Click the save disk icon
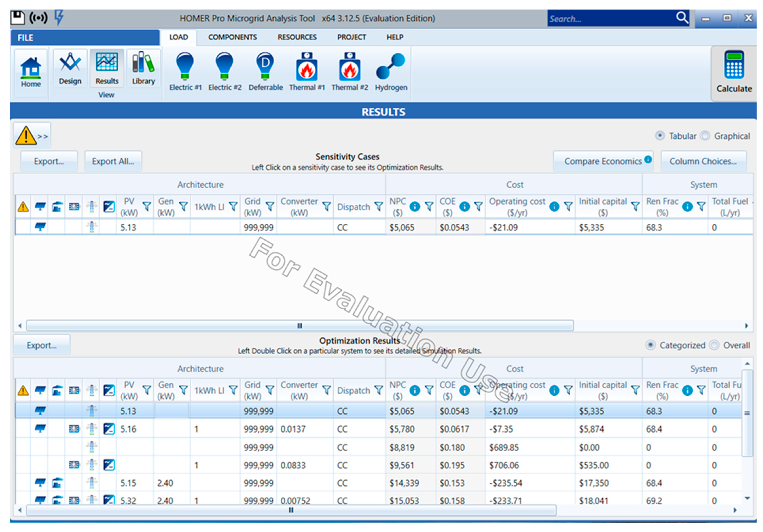 tap(18, 18)
